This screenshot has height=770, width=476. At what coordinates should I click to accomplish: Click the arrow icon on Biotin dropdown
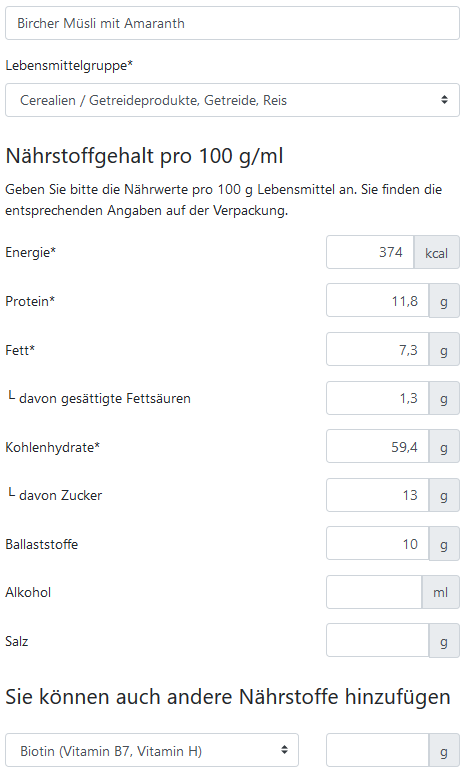284,750
